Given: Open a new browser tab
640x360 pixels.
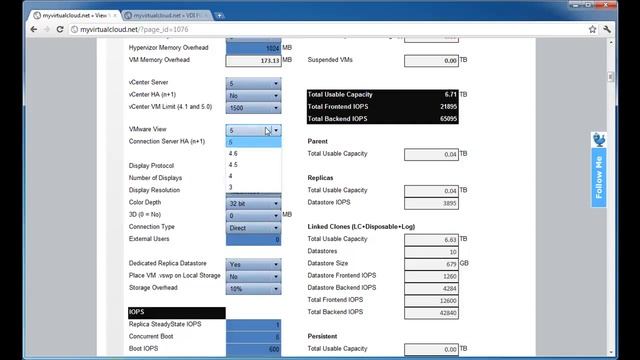Looking at the screenshot, I should [219, 16].
